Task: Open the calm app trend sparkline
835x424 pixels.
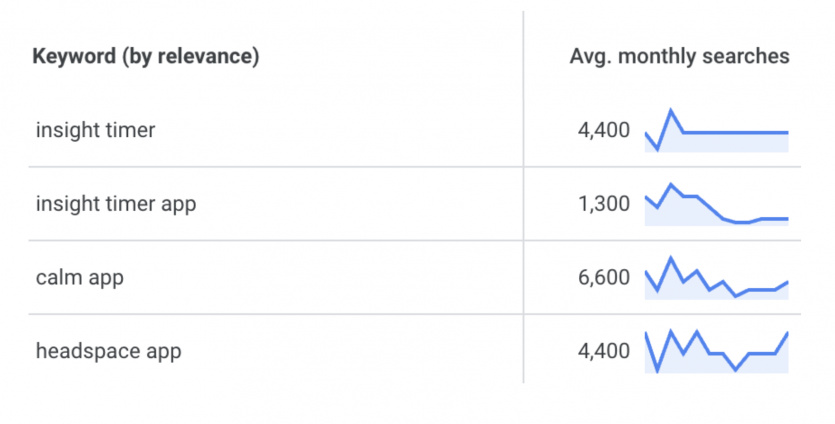Action: click(717, 278)
